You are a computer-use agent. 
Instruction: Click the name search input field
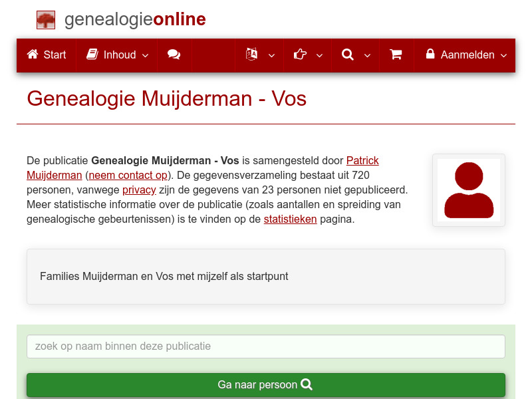click(x=265, y=346)
